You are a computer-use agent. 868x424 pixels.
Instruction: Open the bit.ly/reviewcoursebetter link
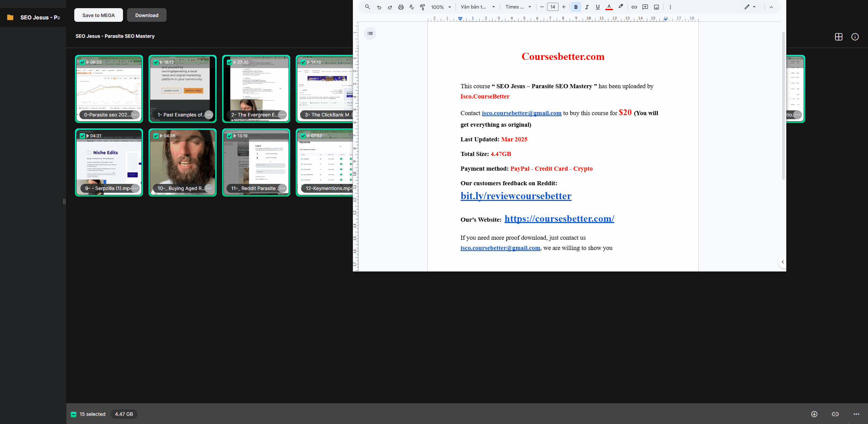pos(516,196)
